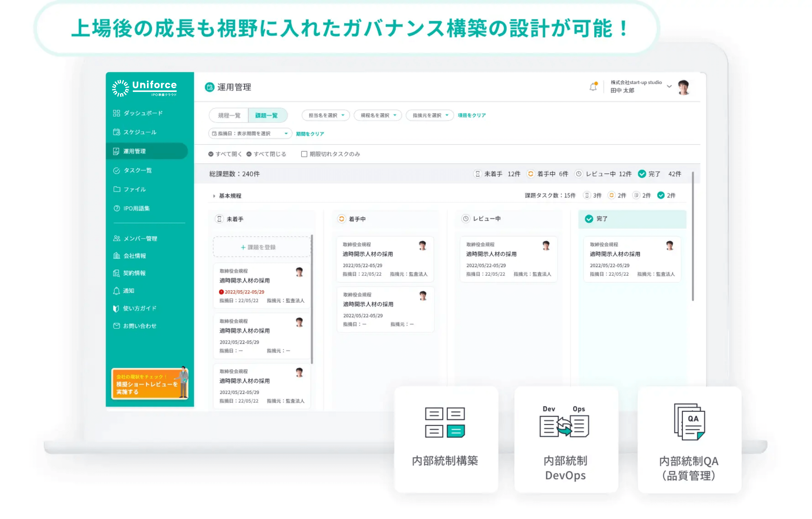812x519 pixels.
Task: Select すべて開く option
Action: tap(225, 154)
